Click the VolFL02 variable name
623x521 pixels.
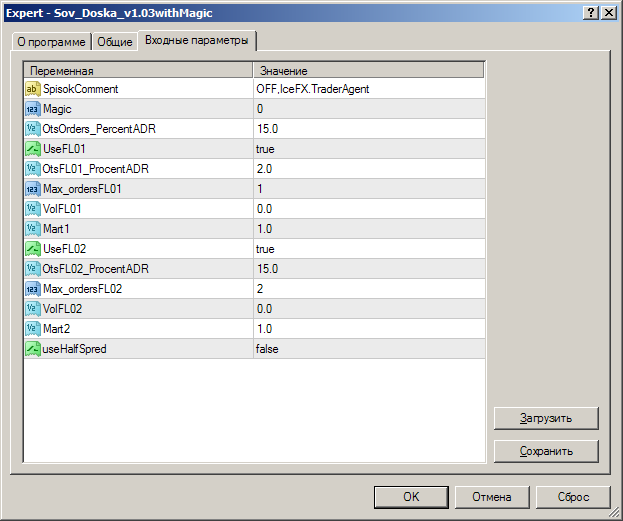62,309
